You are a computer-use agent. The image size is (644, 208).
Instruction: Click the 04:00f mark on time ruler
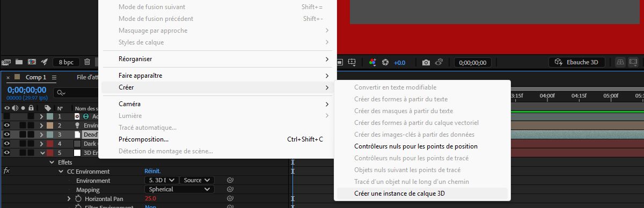pos(547,95)
